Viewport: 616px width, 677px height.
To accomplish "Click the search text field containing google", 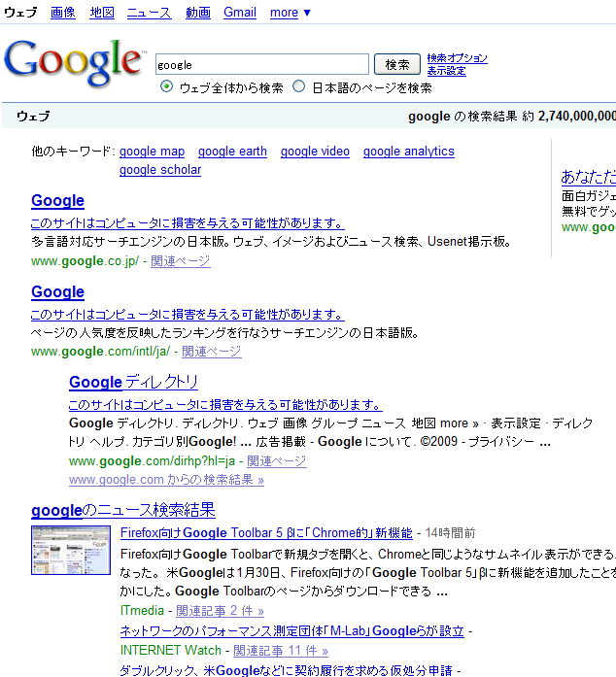I will 261,64.
